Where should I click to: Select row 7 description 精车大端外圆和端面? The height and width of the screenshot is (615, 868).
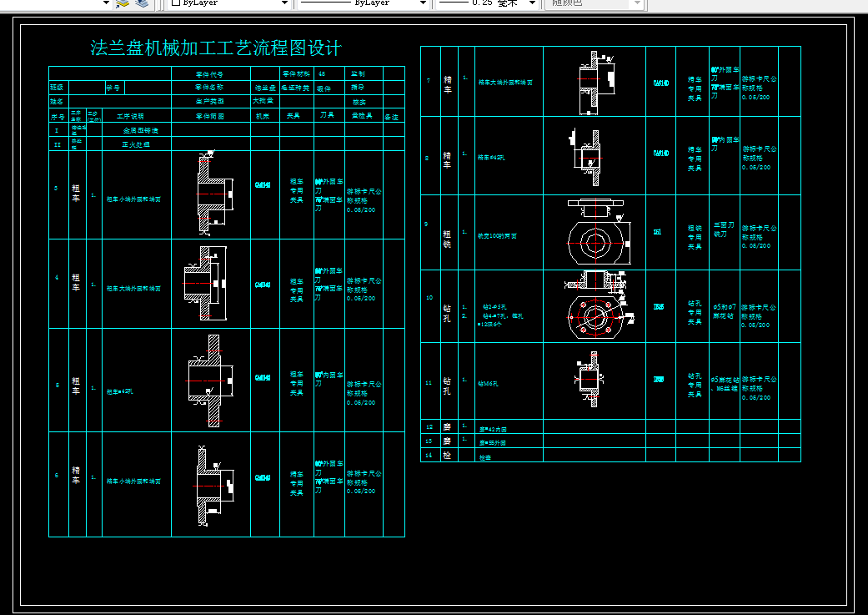click(505, 83)
